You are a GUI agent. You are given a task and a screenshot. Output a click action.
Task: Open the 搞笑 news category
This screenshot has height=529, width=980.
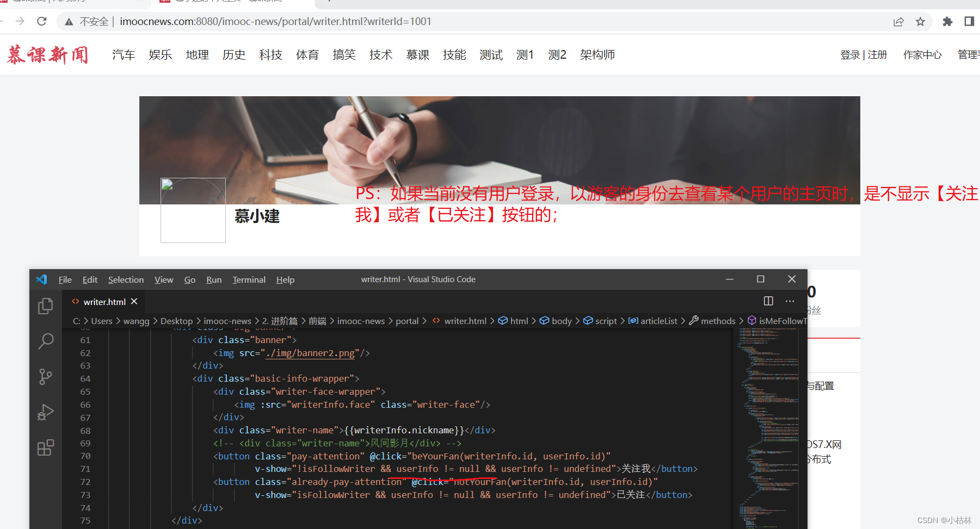click(x=344, y=55)
